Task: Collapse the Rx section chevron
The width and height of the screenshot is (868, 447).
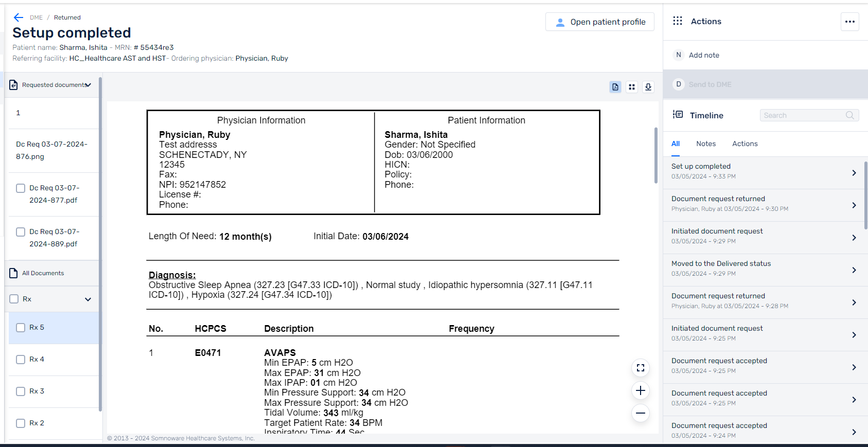Action: [x=88, y=299]
